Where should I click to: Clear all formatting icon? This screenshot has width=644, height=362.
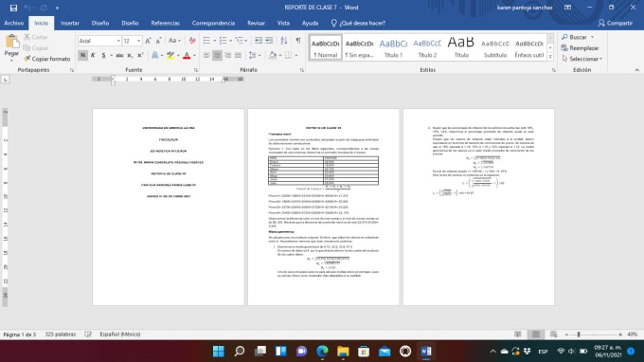pyautogui.click(x=192, y=41)
